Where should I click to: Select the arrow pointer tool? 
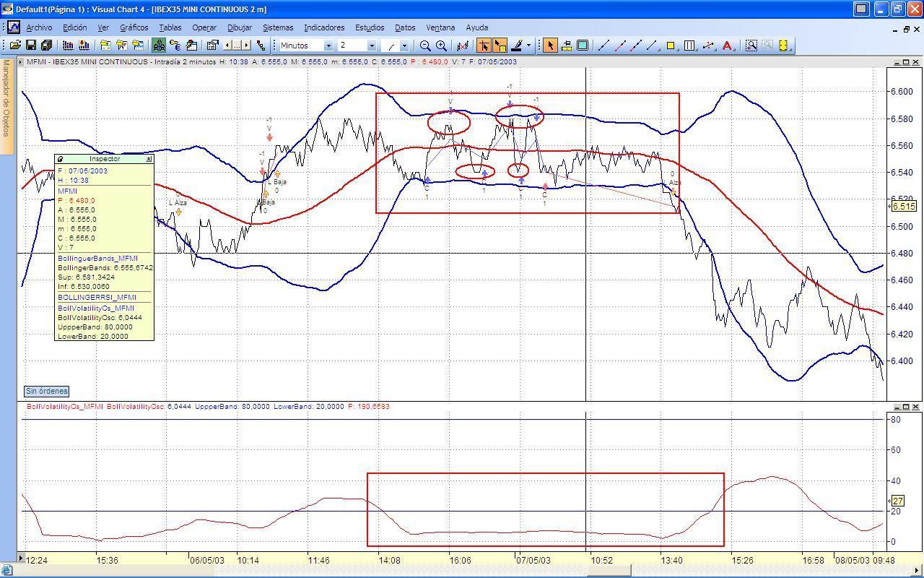550,46
